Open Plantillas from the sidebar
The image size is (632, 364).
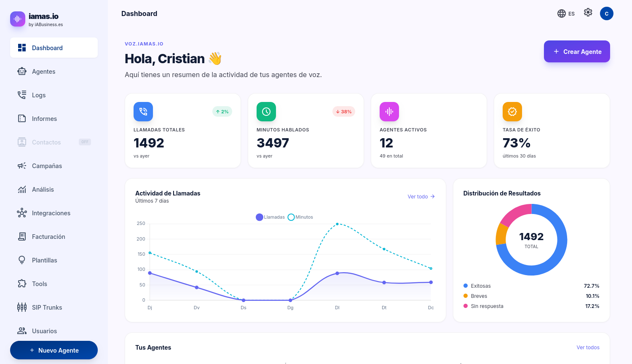(x=54, y=260)
